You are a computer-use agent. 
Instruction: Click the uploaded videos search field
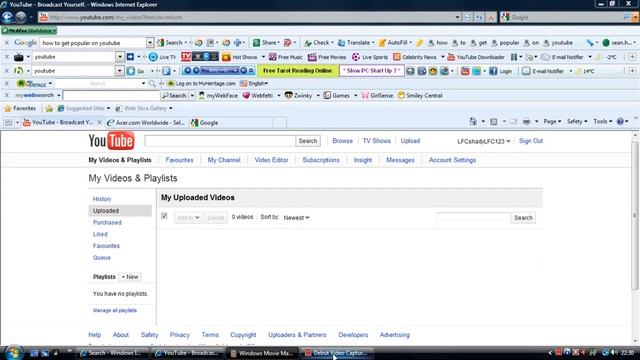(x=473, y=218)
